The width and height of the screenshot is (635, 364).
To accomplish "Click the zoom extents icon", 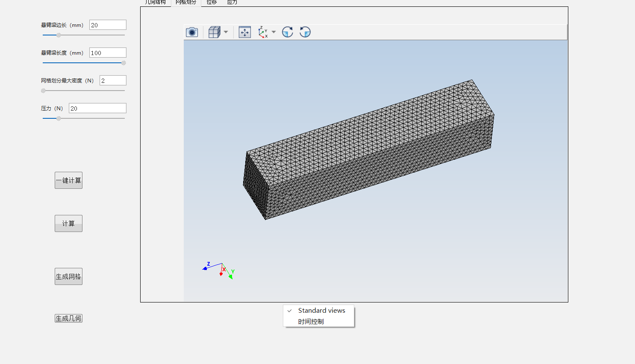I will tap(245, 32).
